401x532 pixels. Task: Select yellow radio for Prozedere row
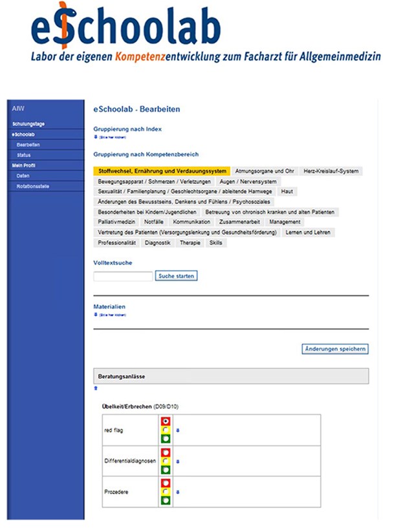166,492
